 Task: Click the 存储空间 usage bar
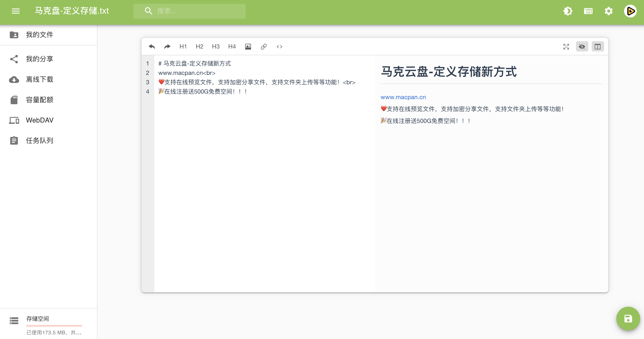point(54,325)
